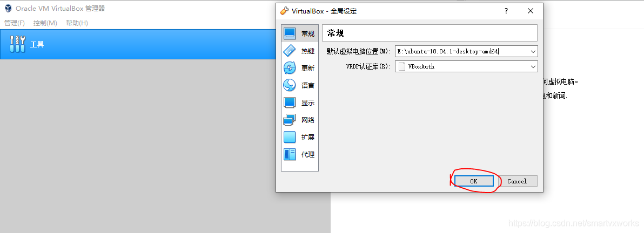
Task: Close the 全局设定 dialog window
Action: click(530, 11)
